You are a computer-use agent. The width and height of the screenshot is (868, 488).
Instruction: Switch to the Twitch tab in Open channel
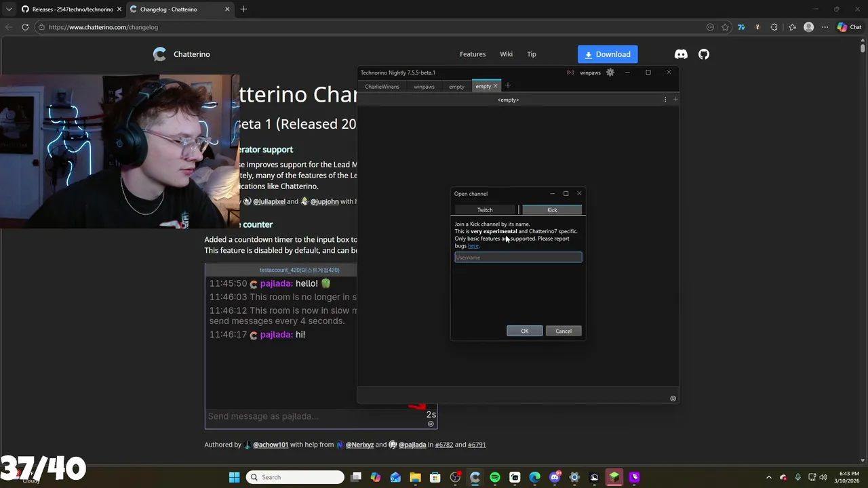click(485, 210)
